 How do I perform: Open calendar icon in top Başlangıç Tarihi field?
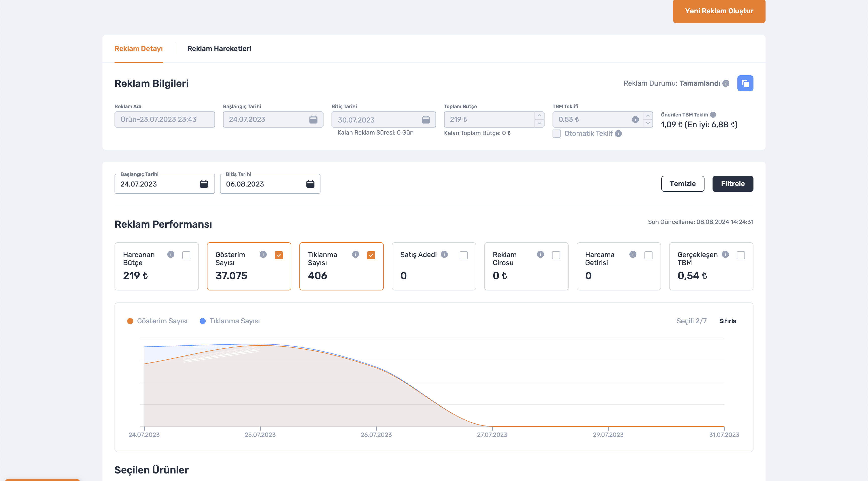313,119
